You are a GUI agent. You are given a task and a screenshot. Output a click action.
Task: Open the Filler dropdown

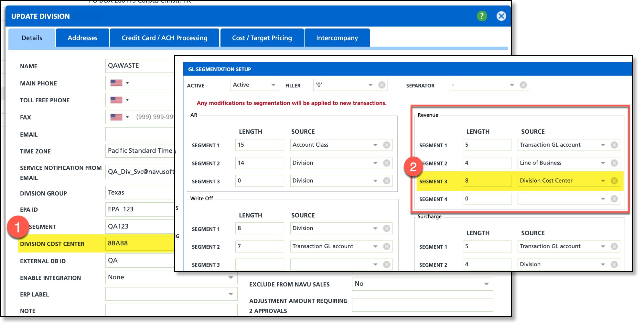click(x=370, y=85)
